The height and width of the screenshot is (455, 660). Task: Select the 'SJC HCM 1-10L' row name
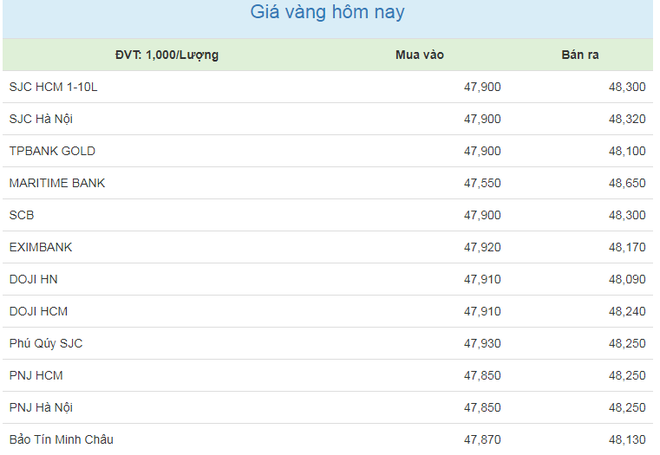(53, 87)
